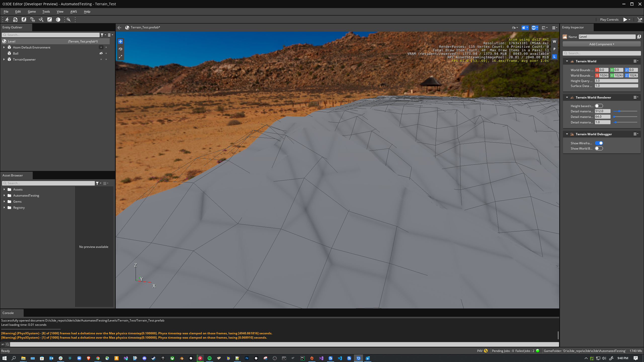The image size is (644, 362).
Task: Open the Trackview path icon
Action: tap(41, 20)
